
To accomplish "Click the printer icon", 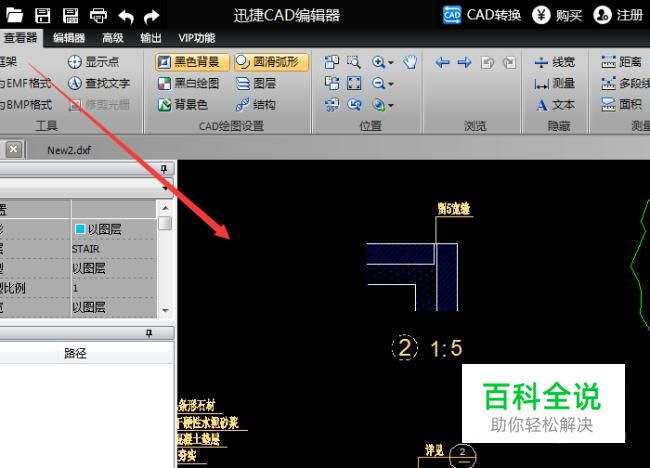I will tap(98, 16).
